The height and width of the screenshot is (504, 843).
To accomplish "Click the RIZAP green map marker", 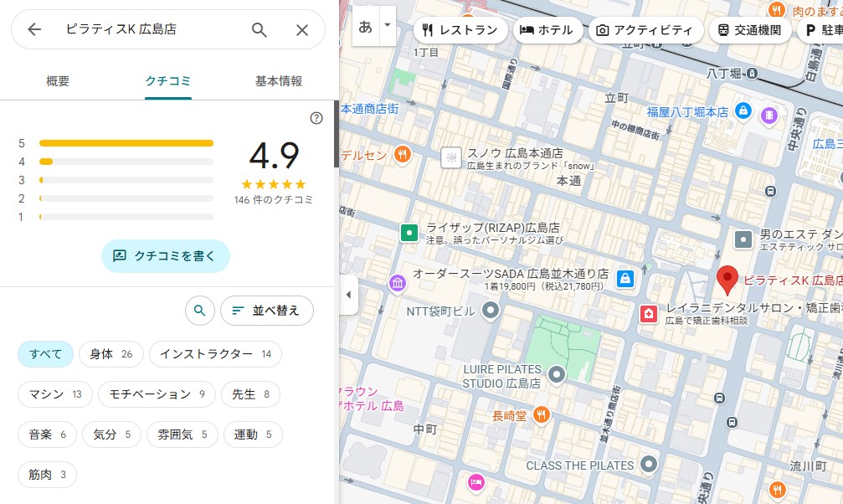I will (409, 233).
